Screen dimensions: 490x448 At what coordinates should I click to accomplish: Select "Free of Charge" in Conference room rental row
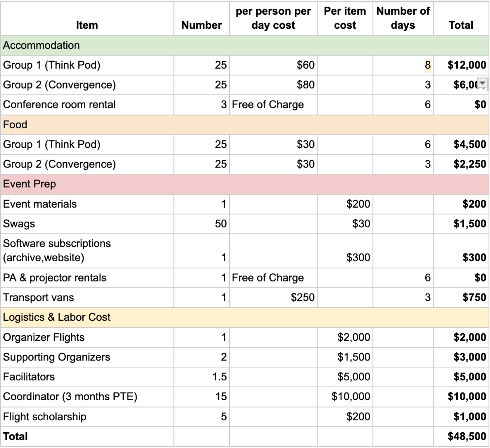268,104
